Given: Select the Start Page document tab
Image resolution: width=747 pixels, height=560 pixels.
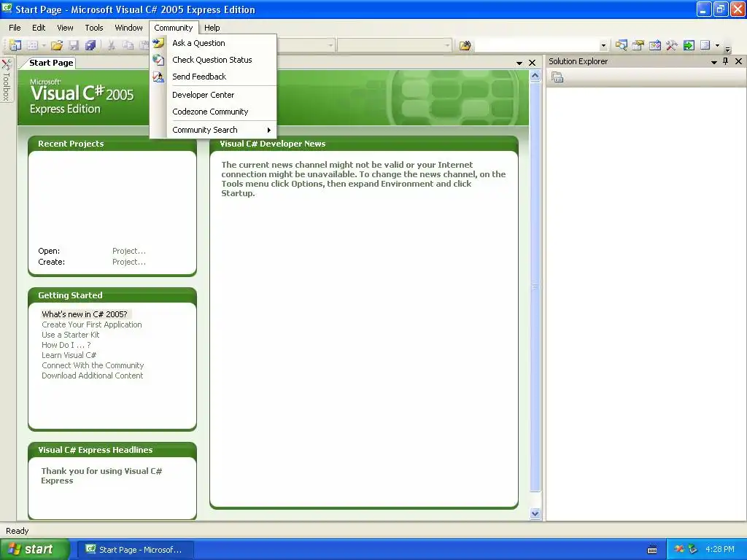Looking at the screenshot, I should click(51, 63).
